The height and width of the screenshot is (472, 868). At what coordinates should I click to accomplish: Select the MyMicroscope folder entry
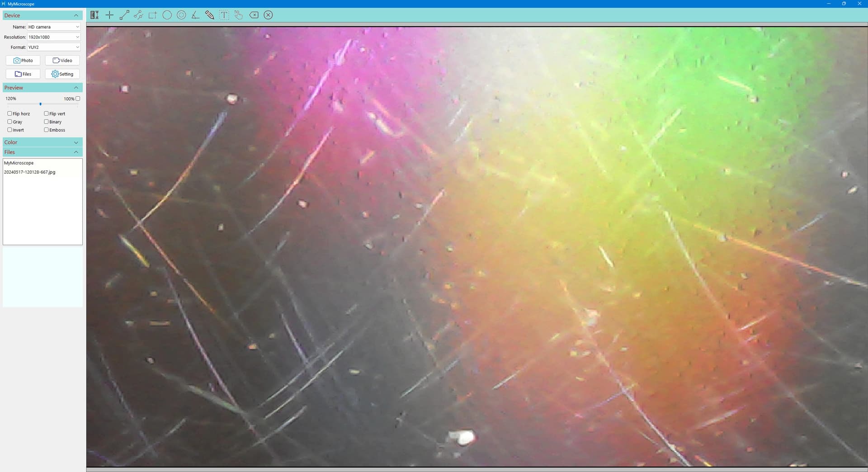click(19, 163)
